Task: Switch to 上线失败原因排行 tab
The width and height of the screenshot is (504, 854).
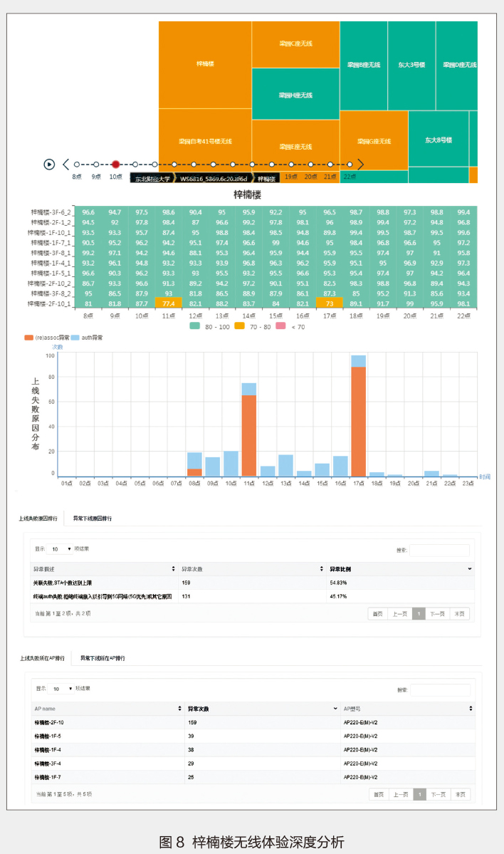Action: [38, 519]
